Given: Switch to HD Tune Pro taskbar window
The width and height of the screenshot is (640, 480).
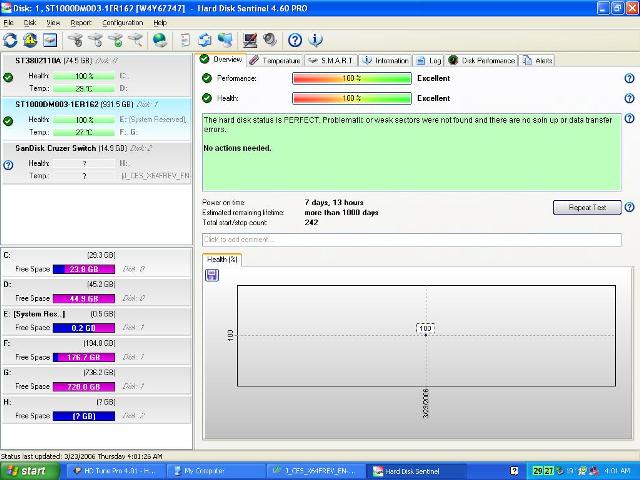Looking at the screenshot, I should [x=116, y=471].
